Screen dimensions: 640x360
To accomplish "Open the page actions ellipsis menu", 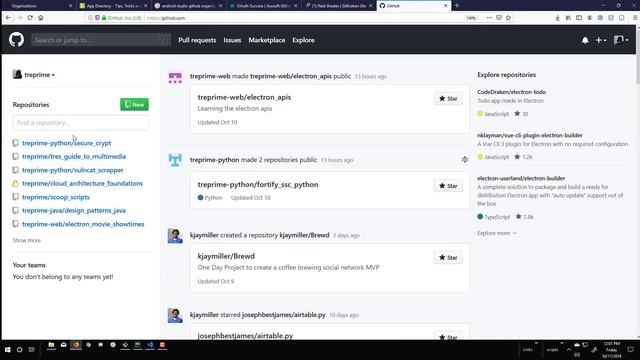I will (489, 18).
